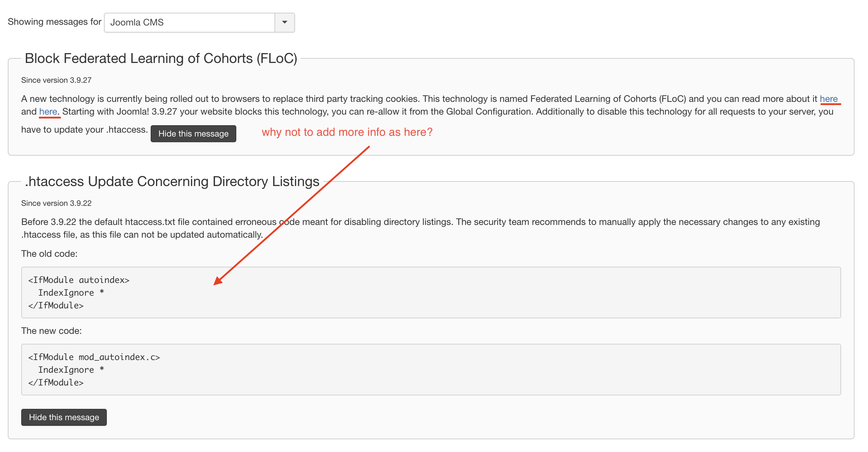868x452 pixels.
Task: Open first 'here' FLoC link
Action: click(x=829, y=99)
